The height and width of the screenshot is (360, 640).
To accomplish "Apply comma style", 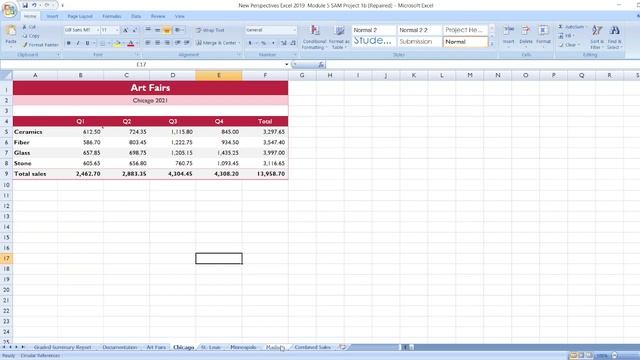I will tap(273, 43).
